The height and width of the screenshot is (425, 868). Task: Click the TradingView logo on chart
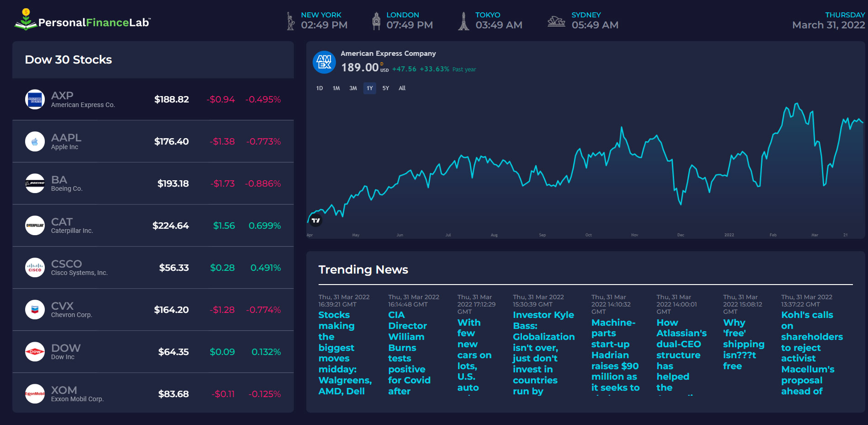pos(315,221)
